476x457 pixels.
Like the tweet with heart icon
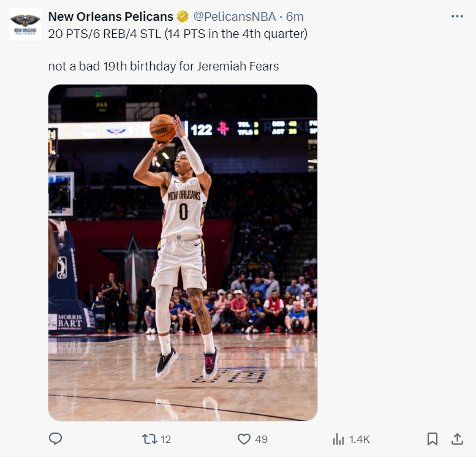(244, 439)
